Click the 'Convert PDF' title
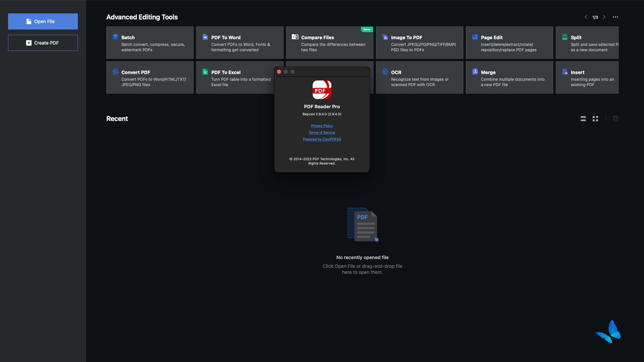 point(136,72)
